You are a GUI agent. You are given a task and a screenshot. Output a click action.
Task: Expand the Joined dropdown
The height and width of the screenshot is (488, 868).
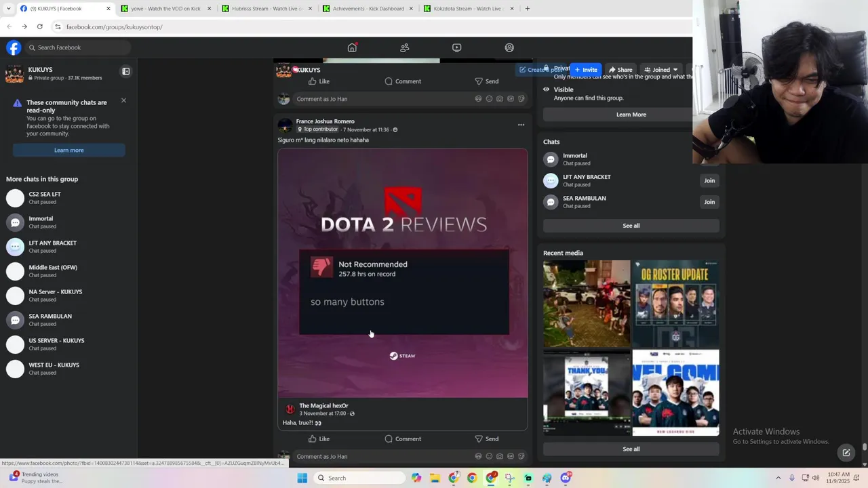[660, 70]
